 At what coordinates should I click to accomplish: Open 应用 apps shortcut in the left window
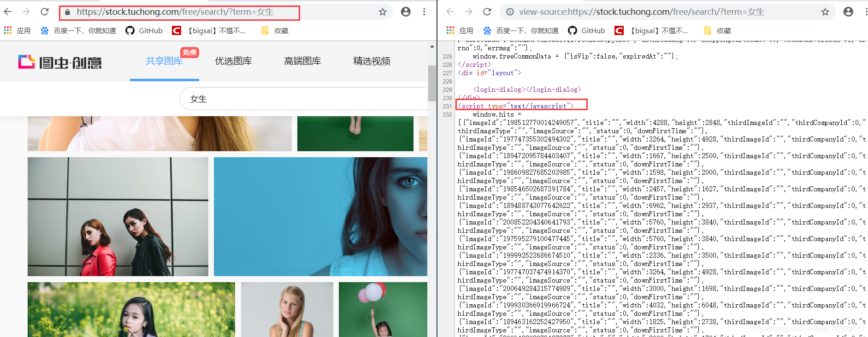pos(18,30)
